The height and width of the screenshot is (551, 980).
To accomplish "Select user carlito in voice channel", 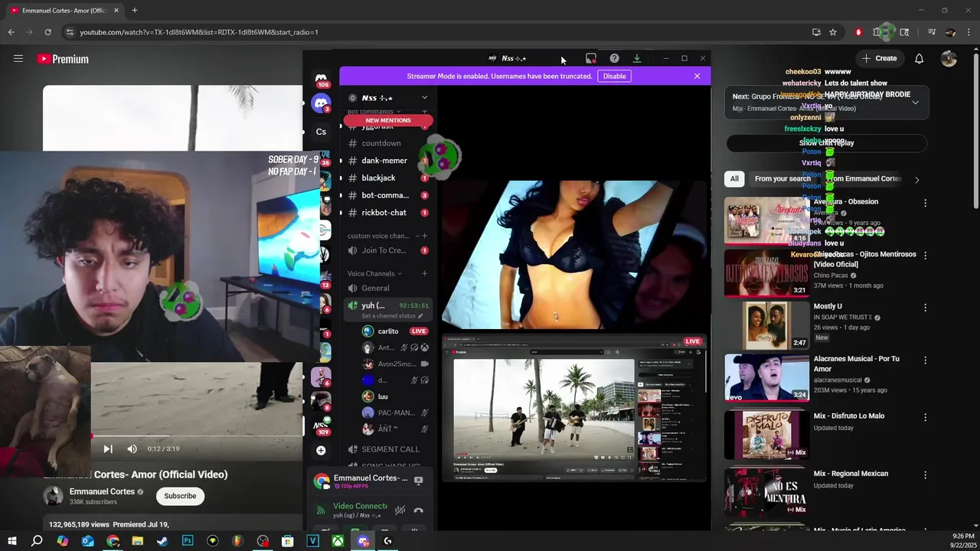I will pyautogui.click(x=388, y=331).
